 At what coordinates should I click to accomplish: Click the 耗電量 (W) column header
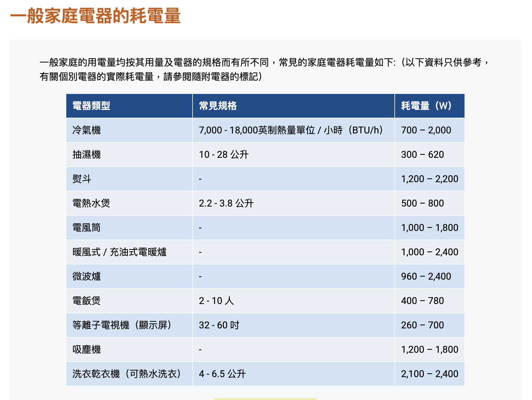pos(426,106)
